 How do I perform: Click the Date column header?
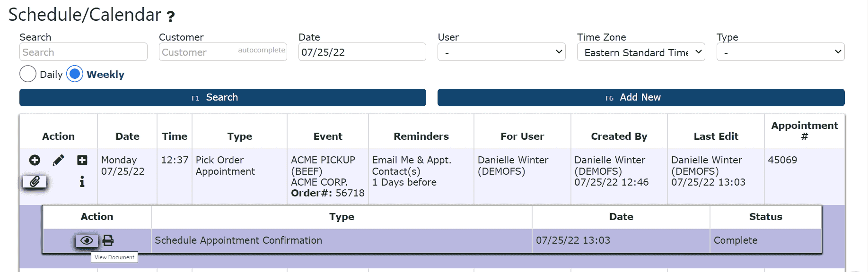coord(127,136)
